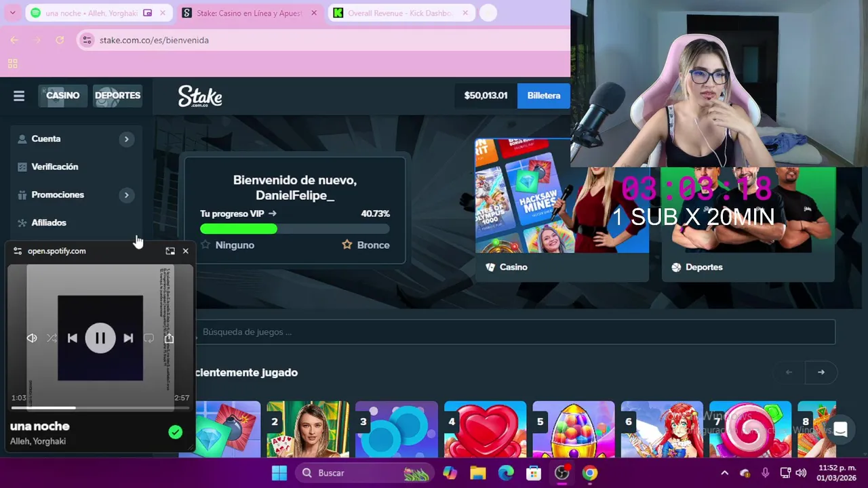The height and width of the screenshot is (488, 868).
Task: Open the share icon in the Spotify player
Action: (169, 338)
